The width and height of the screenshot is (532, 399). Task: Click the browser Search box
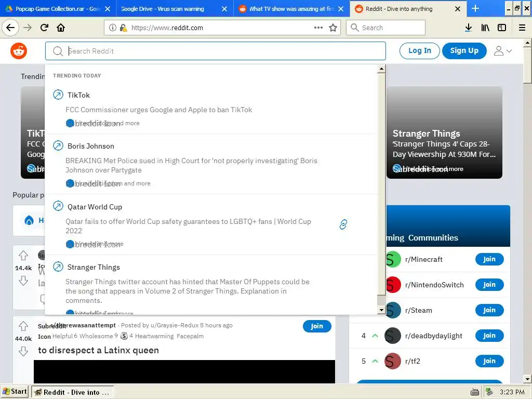tap(385, 28)
